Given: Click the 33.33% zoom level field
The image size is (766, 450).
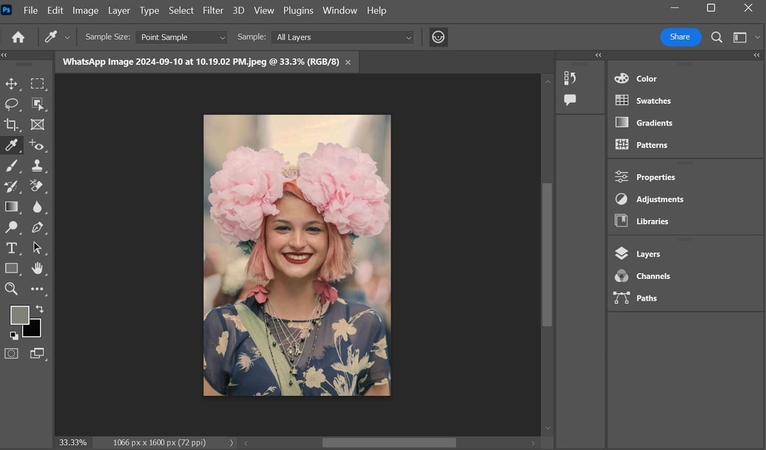Looking at the screenshot, I should tap(73, 443).
